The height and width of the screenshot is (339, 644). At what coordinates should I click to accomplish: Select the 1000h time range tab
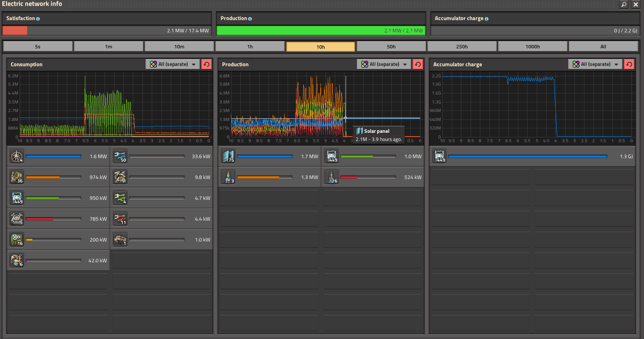[532, 47]
